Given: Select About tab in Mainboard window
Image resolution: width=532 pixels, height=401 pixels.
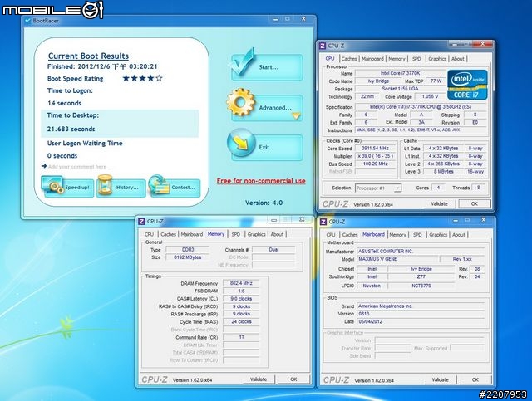Looking at the screenshot, I should pos(459,235).
